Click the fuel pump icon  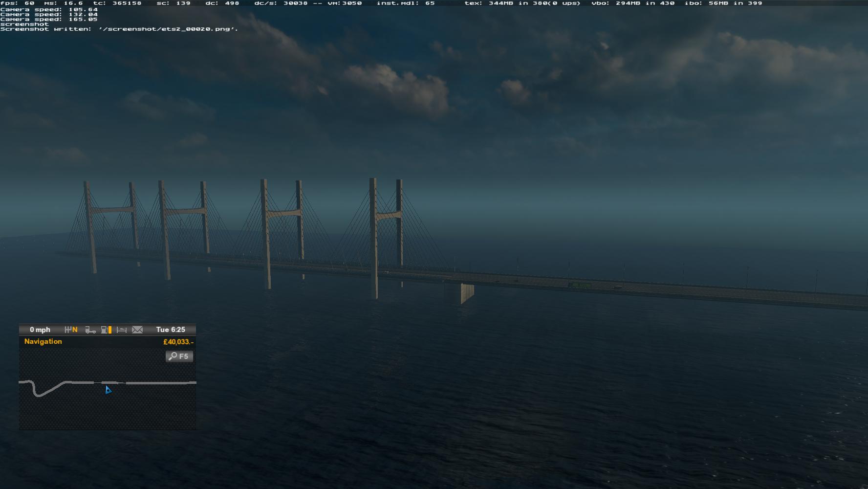(x=104, y=330)
